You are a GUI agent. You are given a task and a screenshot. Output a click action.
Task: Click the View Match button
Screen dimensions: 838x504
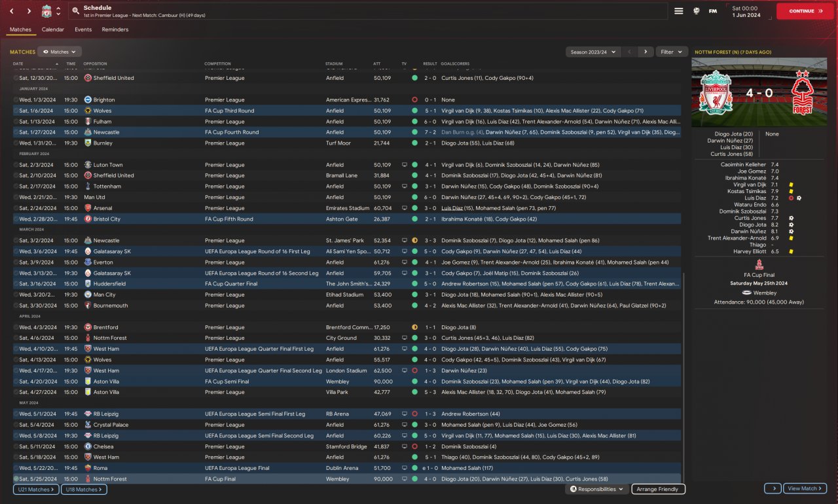[805, 488]
